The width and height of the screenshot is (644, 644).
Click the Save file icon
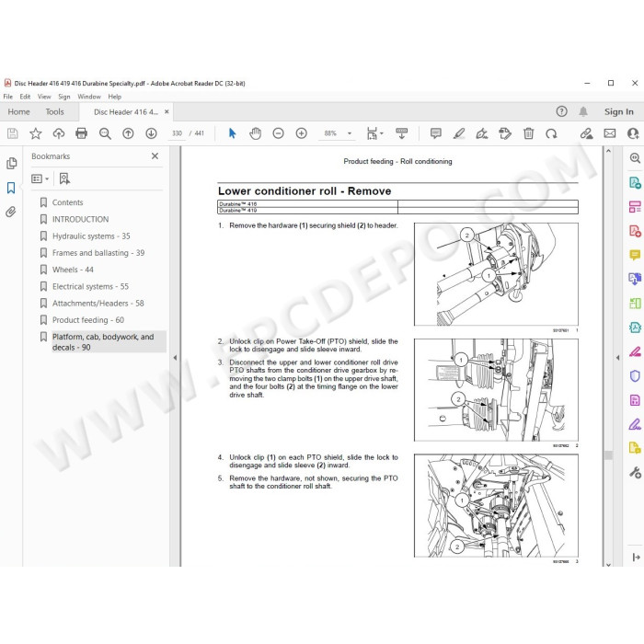click(x=12, y=133)
